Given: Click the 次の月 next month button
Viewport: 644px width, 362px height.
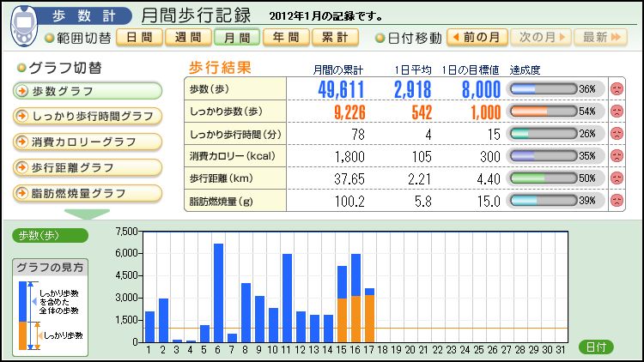Looking at the screenshot, I should [x=541, y=38].
